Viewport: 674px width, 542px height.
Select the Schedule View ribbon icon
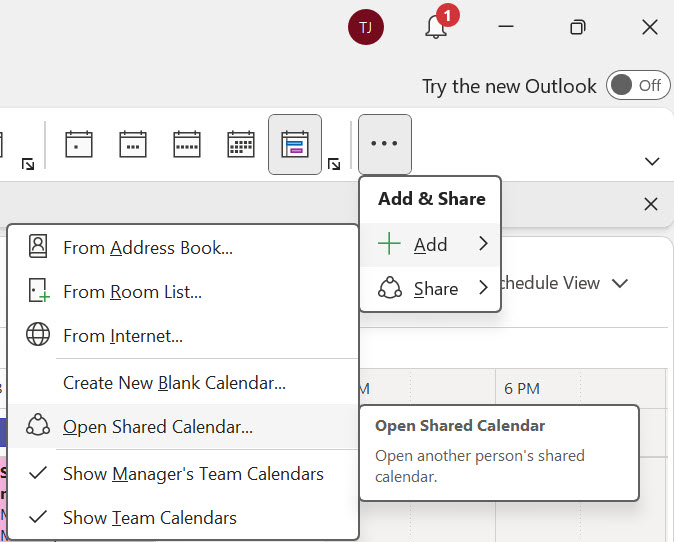[x=295, y=144]
